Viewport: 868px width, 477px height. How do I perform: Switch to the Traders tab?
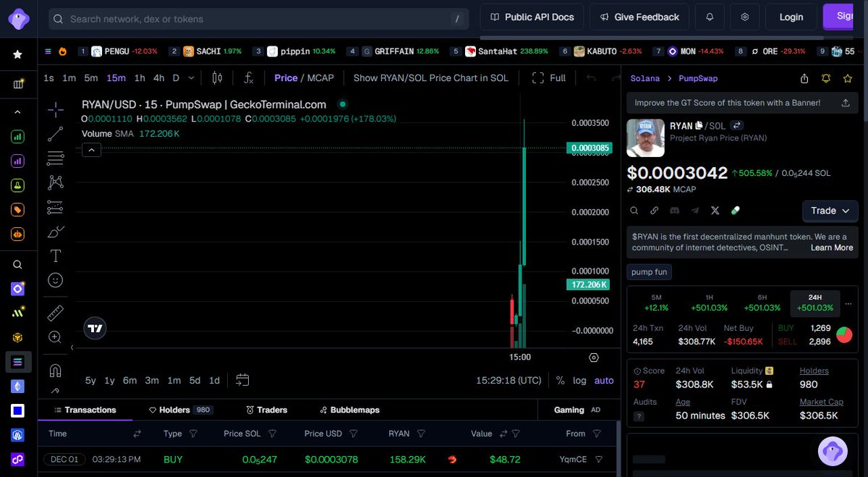coord(266,410)
